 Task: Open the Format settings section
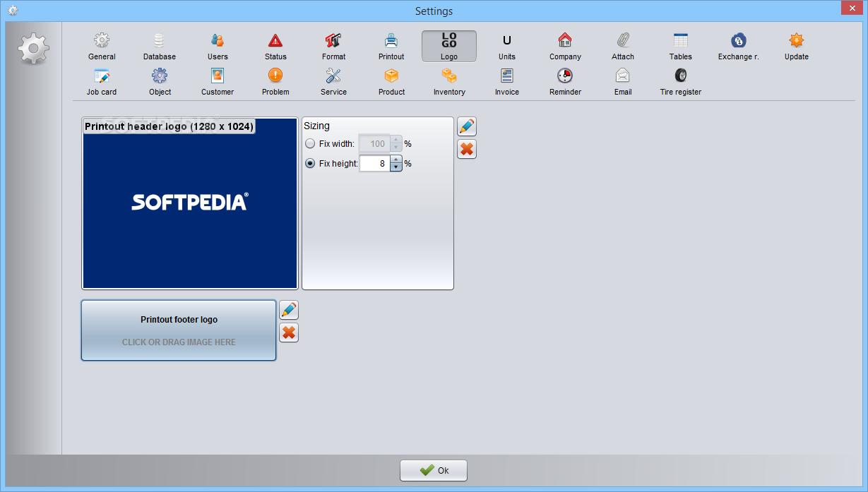[333, 47]
